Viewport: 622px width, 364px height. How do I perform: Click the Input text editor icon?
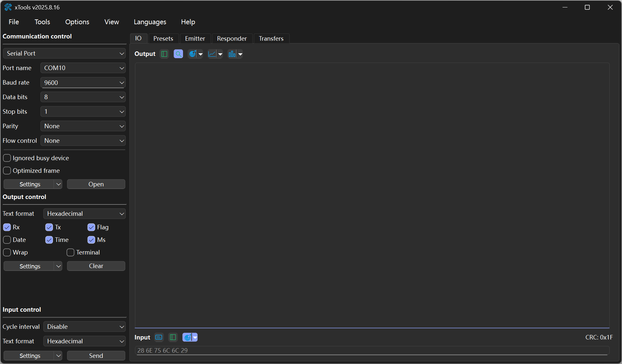tap(159, 338)
